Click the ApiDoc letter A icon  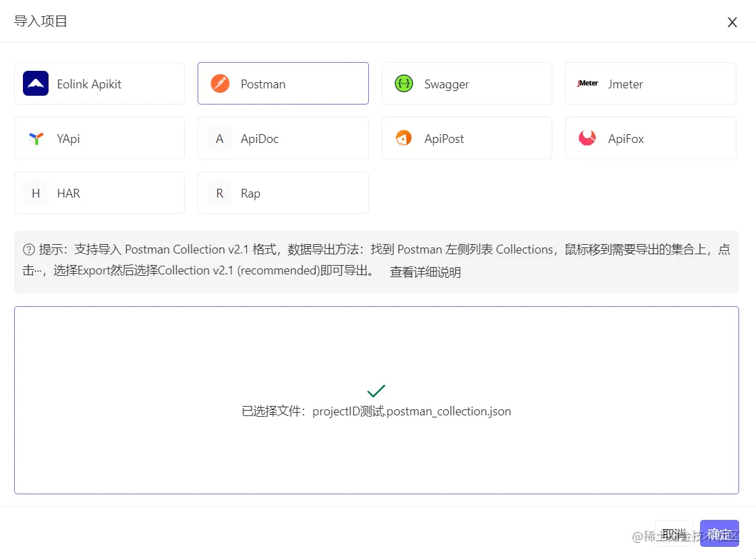click(x=219, y=139)
